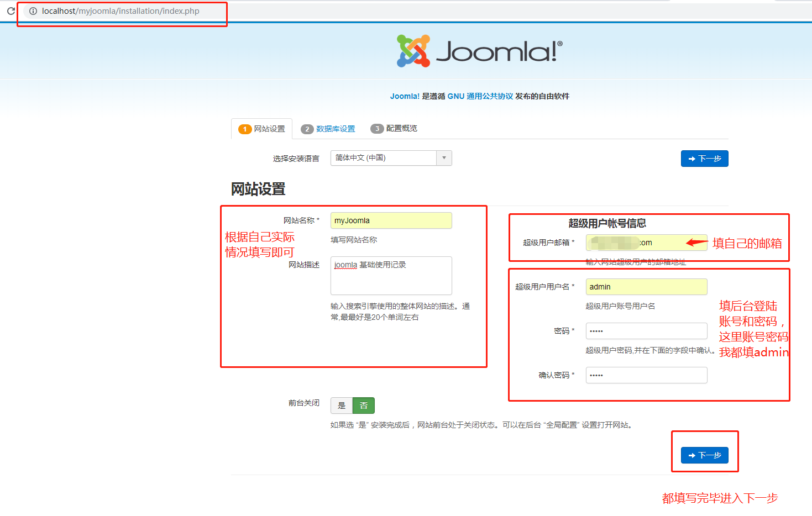Focus the 确认密码 field
This screenshot has height=516, width=812.
pos(647,375)
